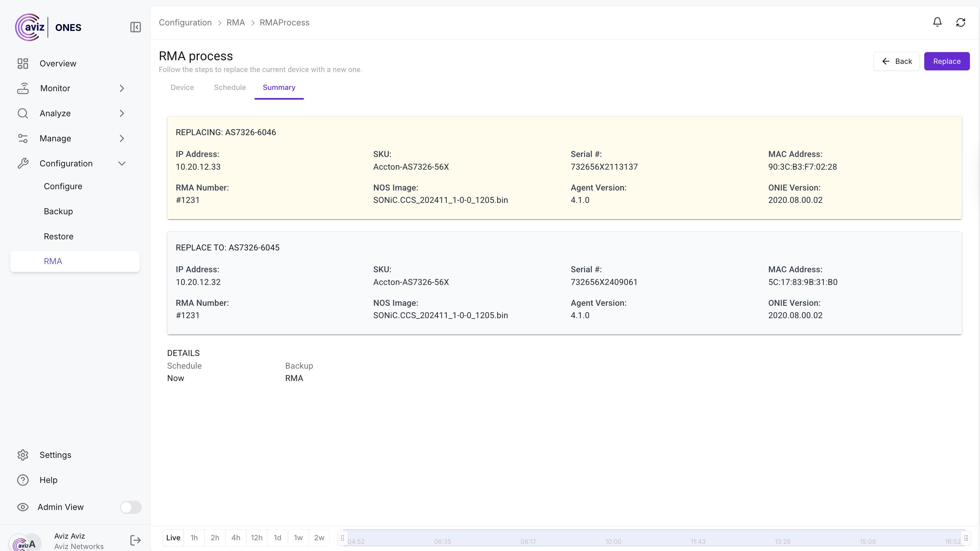
Task: Open the notifications bell
Action: point(937,22)
